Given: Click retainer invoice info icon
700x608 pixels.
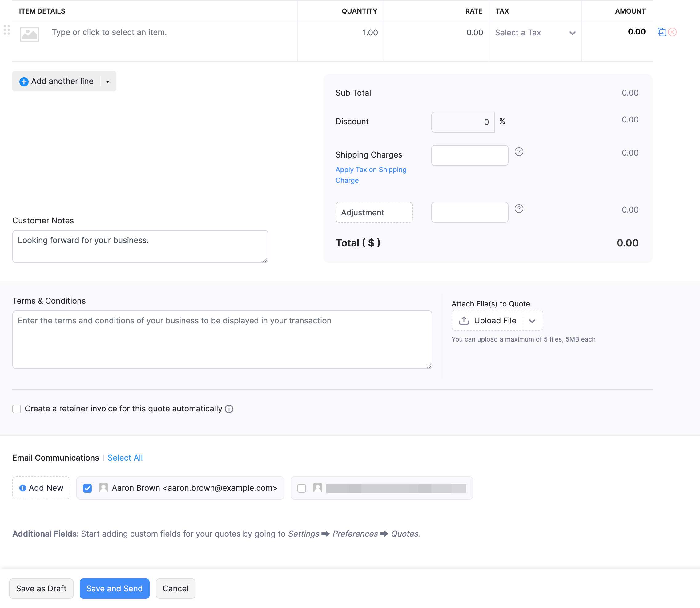Looking at the screenshot, I should 229,409.
